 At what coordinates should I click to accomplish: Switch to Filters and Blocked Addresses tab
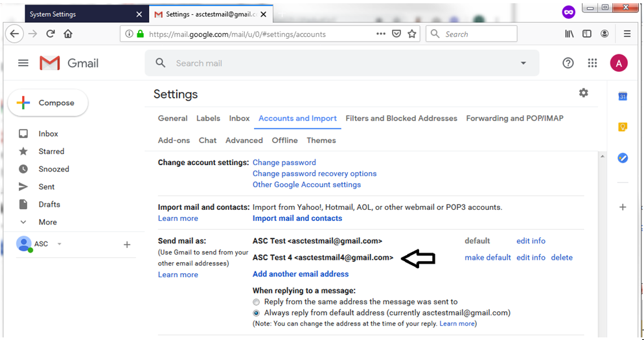[x=401, y=119]
